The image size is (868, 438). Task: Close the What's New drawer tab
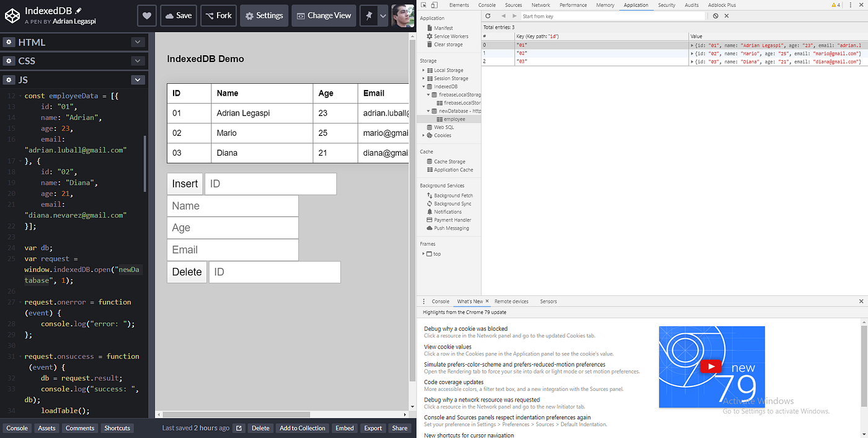pos(487,302)
